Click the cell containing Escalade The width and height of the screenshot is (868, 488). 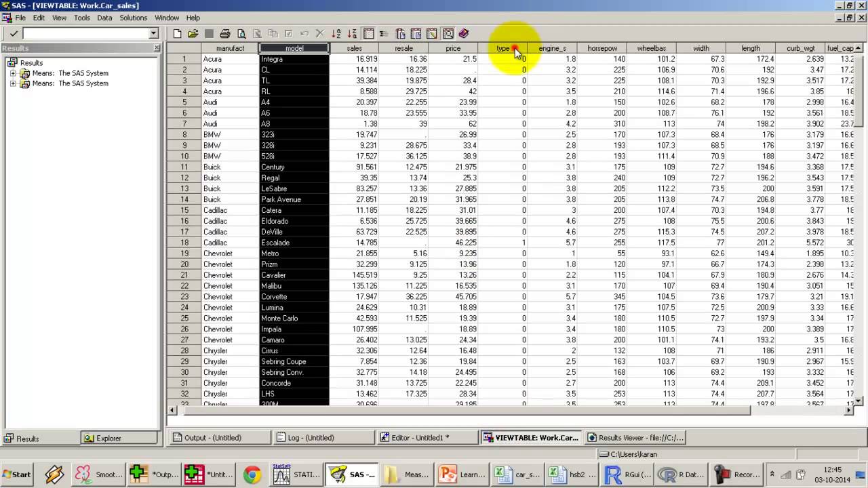point(294,243)
